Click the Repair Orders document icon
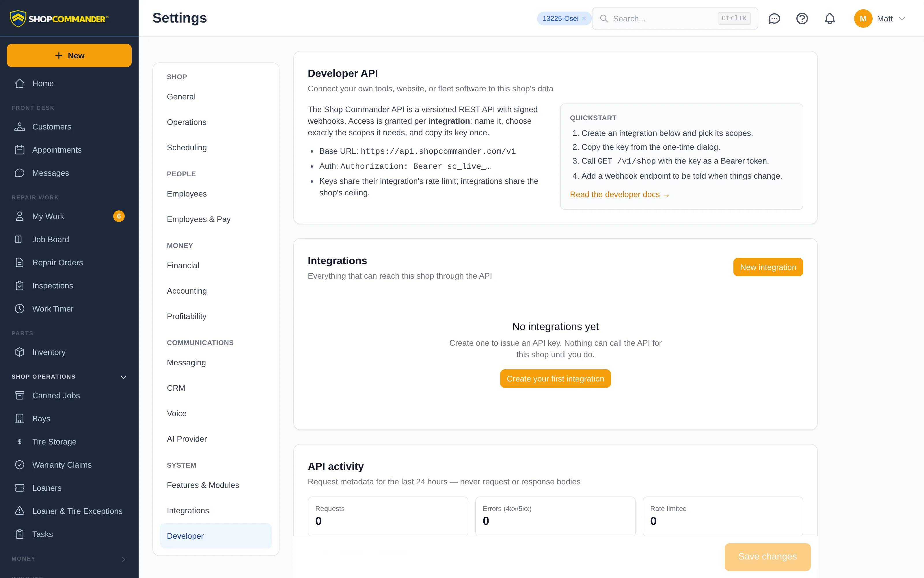The height and width of the screenshot is (578, 924). [x=19, y=263]
